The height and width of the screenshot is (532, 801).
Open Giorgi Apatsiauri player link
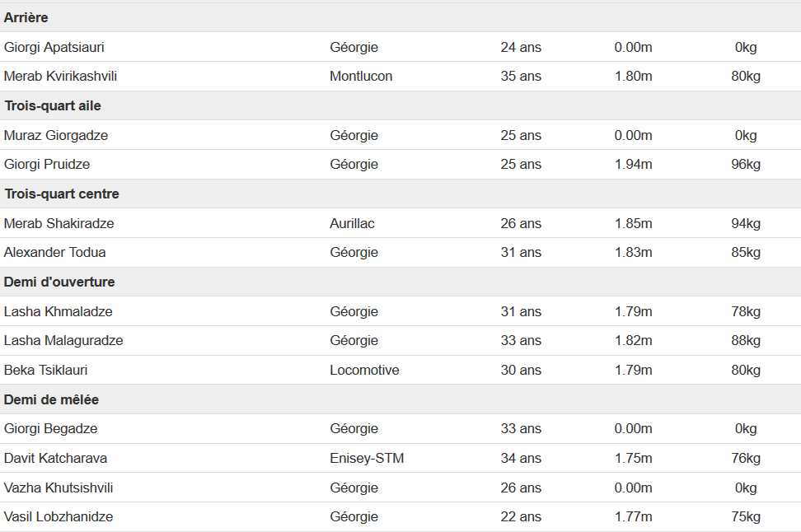click(54, 48)
